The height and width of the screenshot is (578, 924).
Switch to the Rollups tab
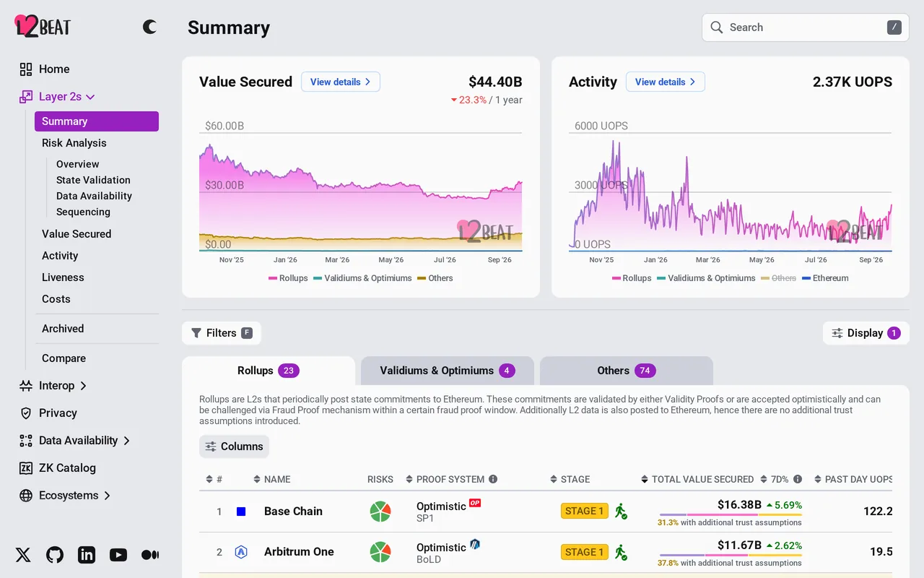(x=269, y=371)
